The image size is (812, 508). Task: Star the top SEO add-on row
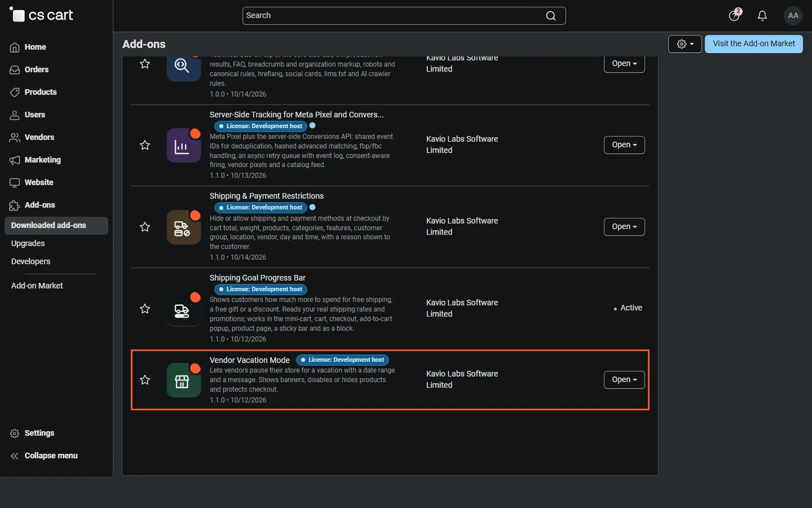(145, 64)
